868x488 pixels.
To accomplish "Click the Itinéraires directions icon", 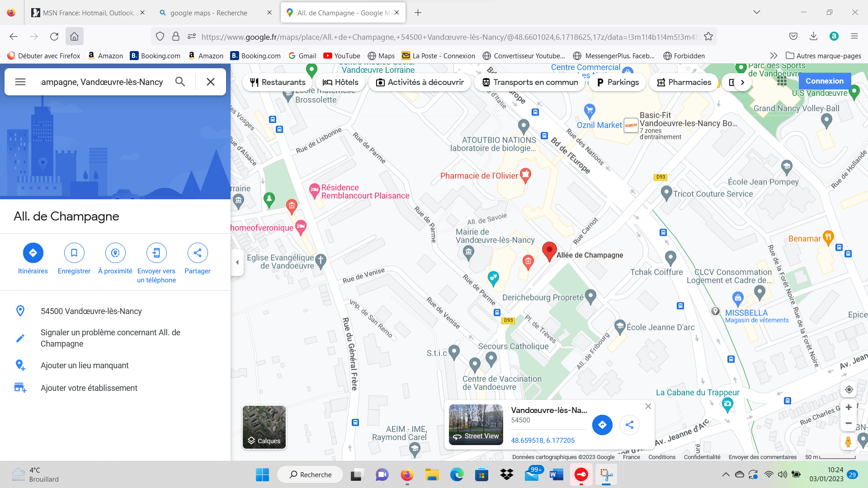I will pos(33,253).
